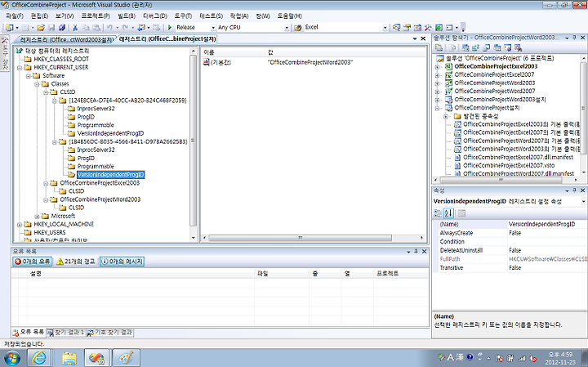Select the VersionIndependentProgID tree key
This screenshot has height=367, width=588.
[x=110, y=175]
